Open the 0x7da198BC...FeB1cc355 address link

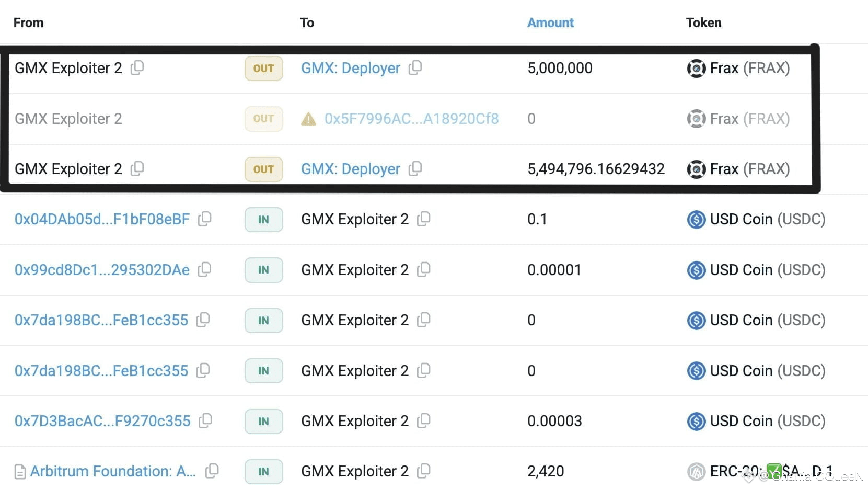coord(101,320)
